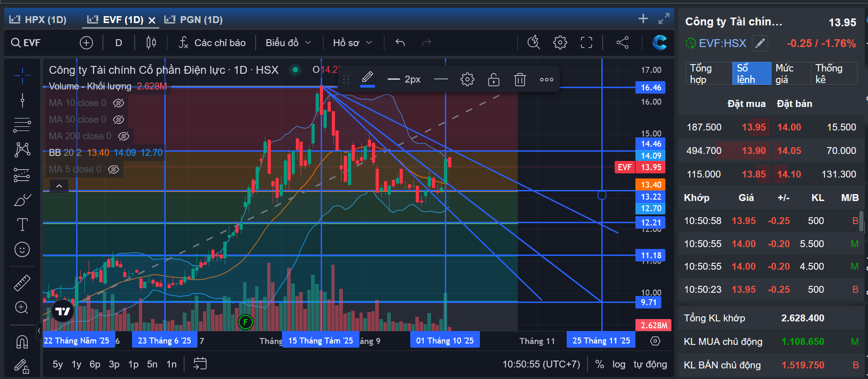
Task: Open go-to-date calendar icon
Action: (x=200, y=364)
